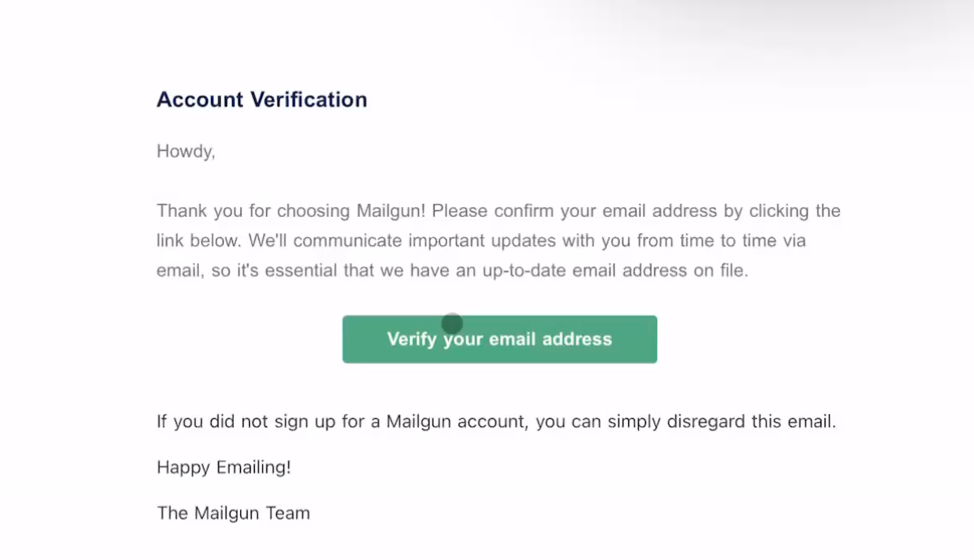Click the disregard this email disclaimer line
Viewport: 974px width, 560px height.
495,421
